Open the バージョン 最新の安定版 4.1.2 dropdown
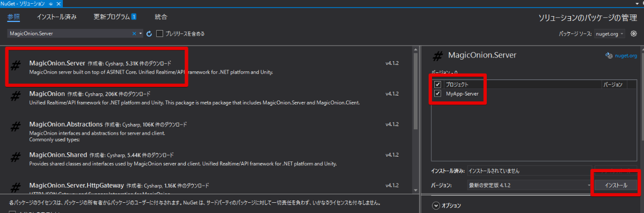Viewport: 644px width, 213px height. [x=530, y=185]
